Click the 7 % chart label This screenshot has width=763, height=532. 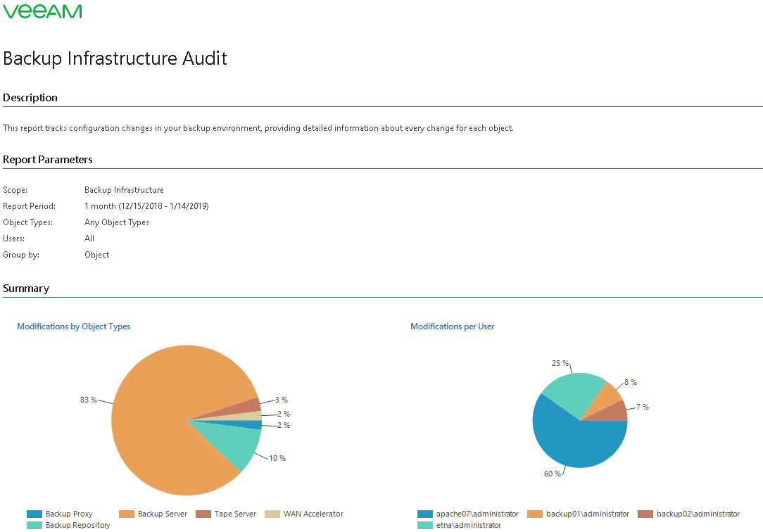coord(643,407)
